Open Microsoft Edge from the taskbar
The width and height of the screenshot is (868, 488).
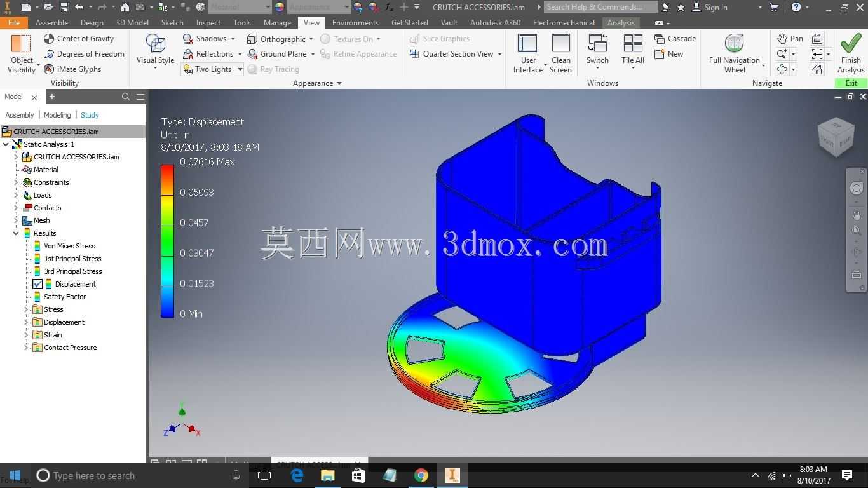pyautogui.click(x=297, y=475)
